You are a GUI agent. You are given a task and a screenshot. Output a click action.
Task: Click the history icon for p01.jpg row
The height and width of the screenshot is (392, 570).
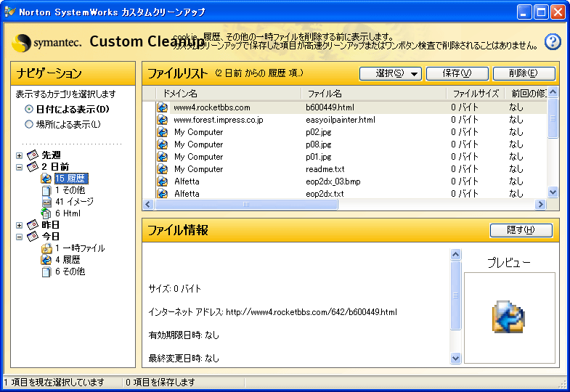[162, 157]
